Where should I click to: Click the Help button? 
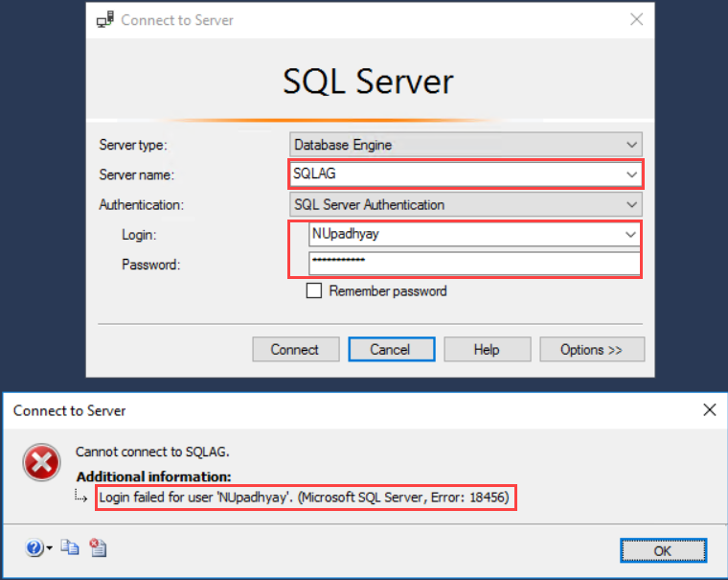click(x=487, y=350)
